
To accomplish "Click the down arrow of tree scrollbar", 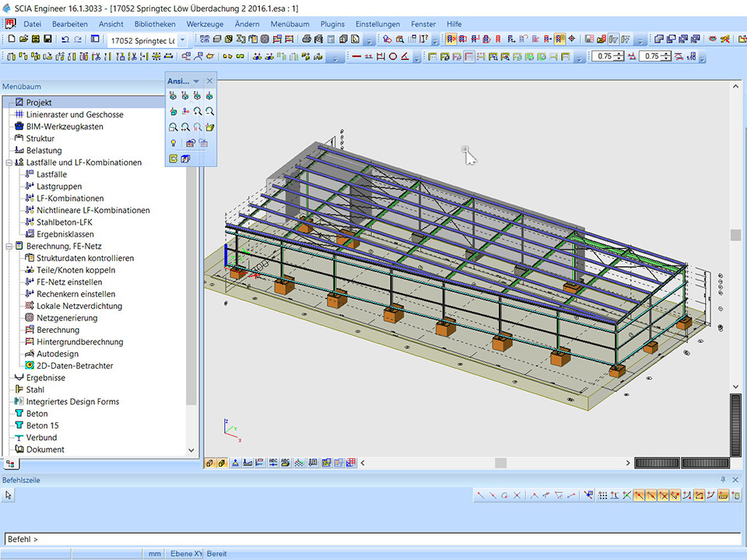I will [x=191, y=450].
